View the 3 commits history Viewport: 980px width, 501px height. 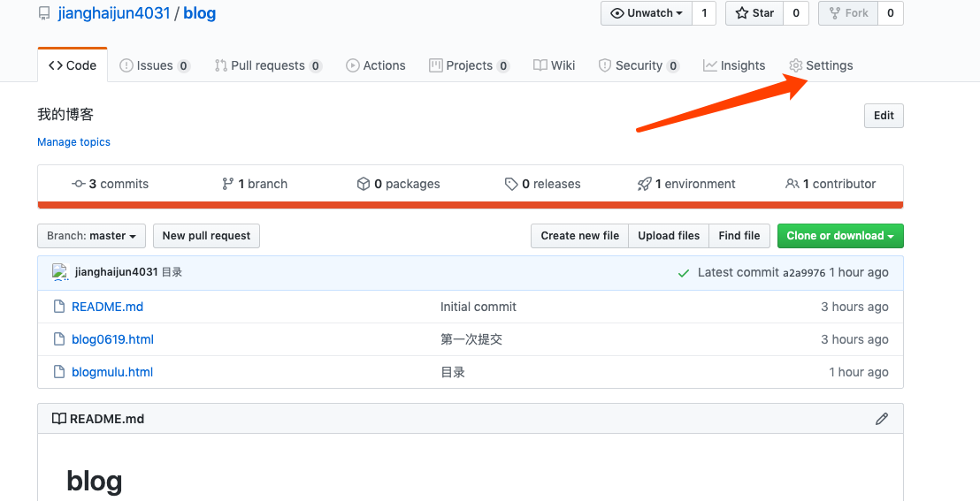111,184
